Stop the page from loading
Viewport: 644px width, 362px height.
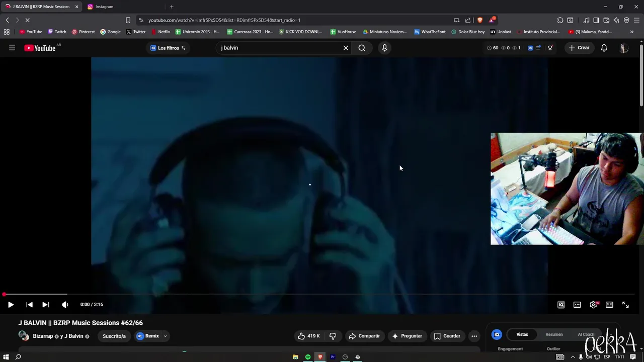[27, 20]
